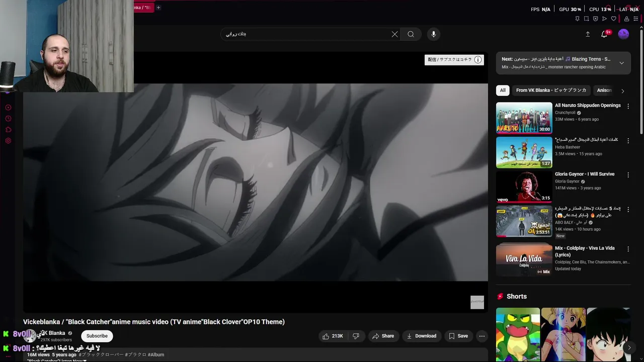Open the Player icon in Opera sidebar
Screen dimensions: 644x362
tap(8, 108)
